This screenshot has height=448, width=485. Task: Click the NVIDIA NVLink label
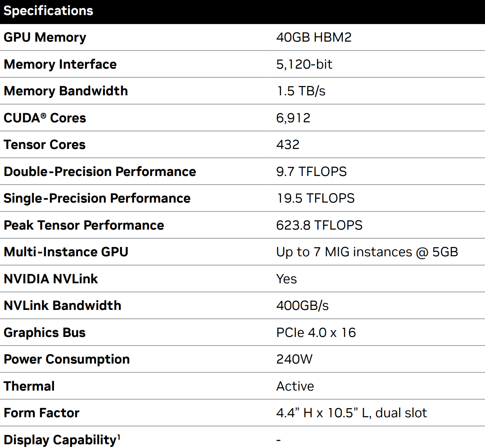pos(51,279)
